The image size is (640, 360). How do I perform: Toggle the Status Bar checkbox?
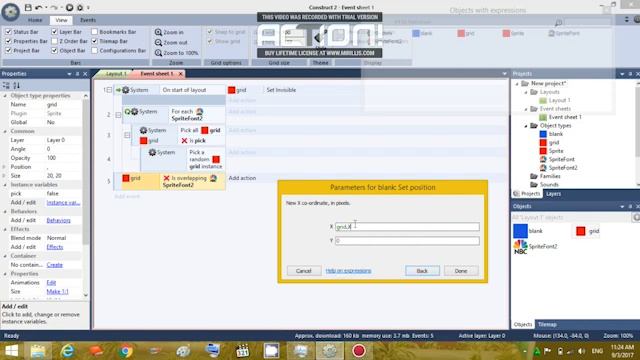coord(8,31)
